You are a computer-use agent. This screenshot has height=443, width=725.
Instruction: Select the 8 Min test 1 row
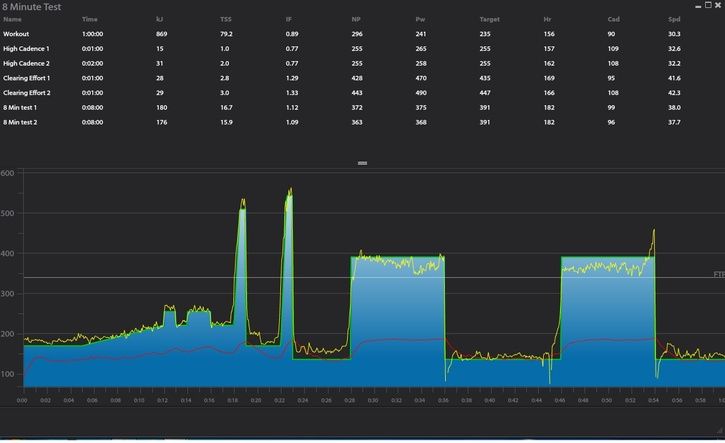click(22, 107)
